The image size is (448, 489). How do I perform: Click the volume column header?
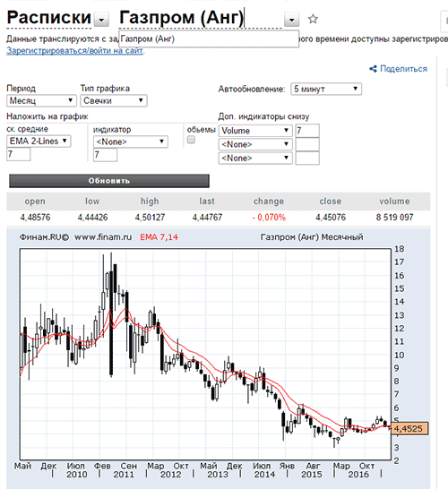(394, 202)
